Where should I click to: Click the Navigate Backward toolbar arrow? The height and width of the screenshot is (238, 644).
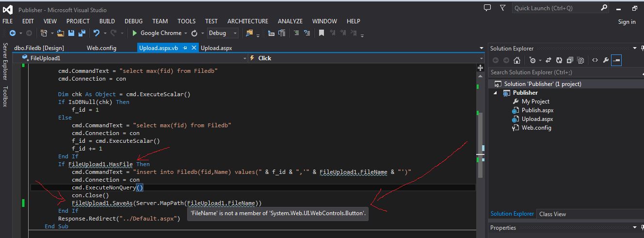(12, 33)
